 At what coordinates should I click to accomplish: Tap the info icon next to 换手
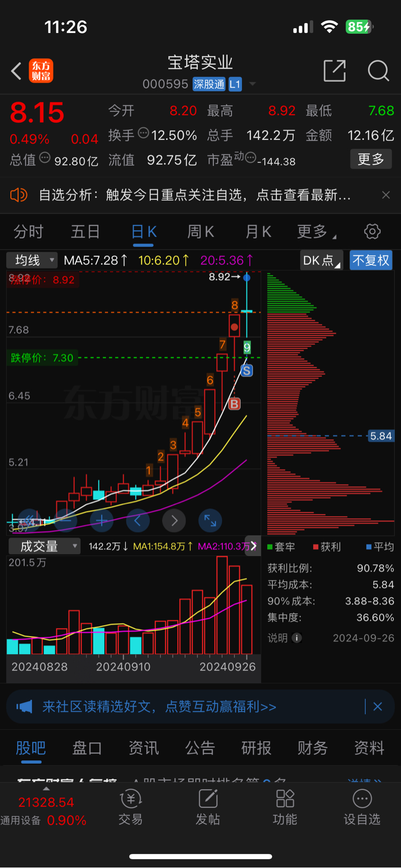[143, 133]
